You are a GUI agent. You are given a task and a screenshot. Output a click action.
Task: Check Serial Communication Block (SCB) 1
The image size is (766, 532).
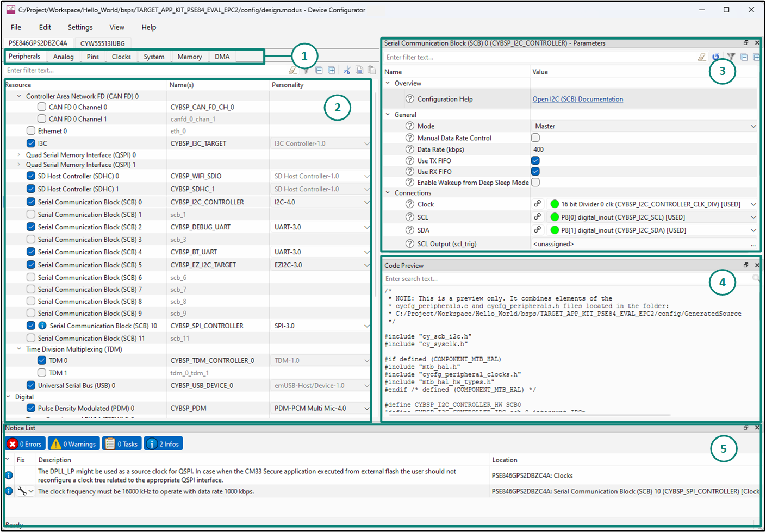pyautogui.click(x=31, y=215)
